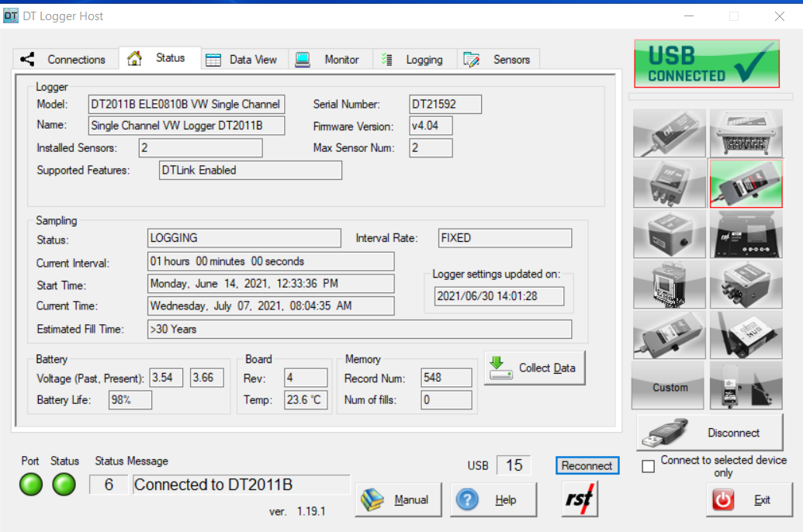Click the sampling Status field LOGGING
Viewport: 803px width, 532px height.
[x=244, y=238]
